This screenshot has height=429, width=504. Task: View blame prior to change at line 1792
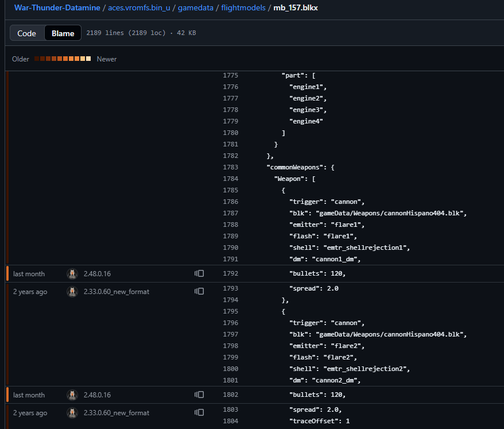pos(199,274)
